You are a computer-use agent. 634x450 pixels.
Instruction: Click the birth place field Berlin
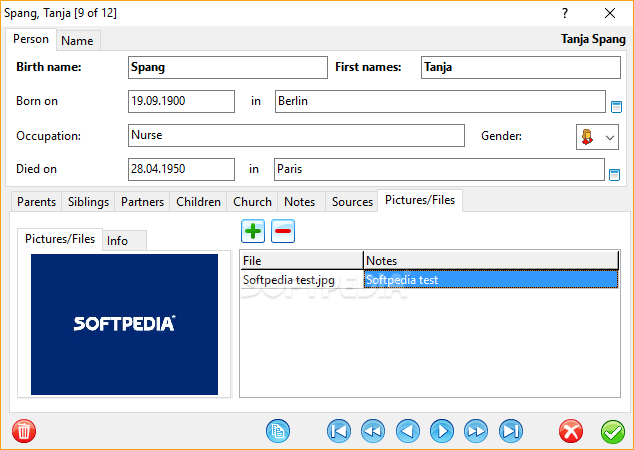440,101
